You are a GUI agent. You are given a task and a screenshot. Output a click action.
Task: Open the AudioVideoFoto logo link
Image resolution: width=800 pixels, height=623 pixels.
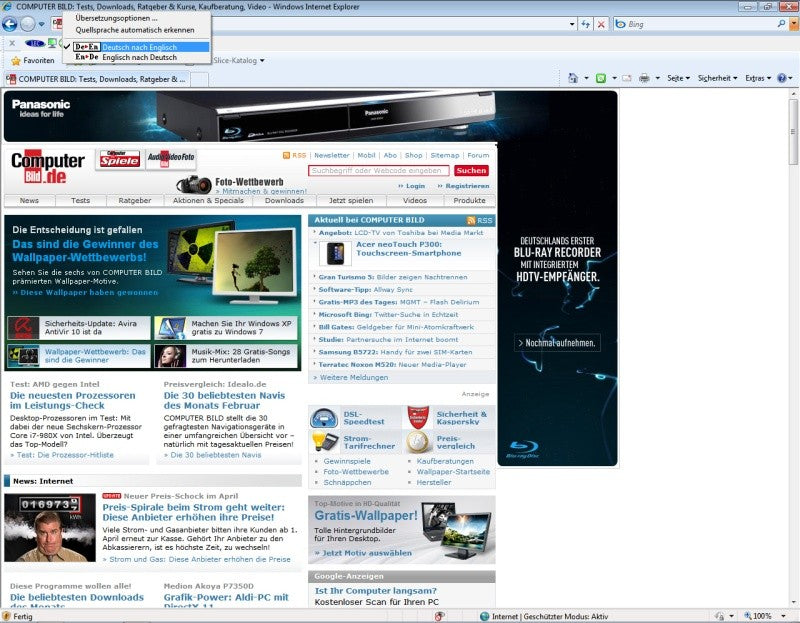click(x=171, y=159)
